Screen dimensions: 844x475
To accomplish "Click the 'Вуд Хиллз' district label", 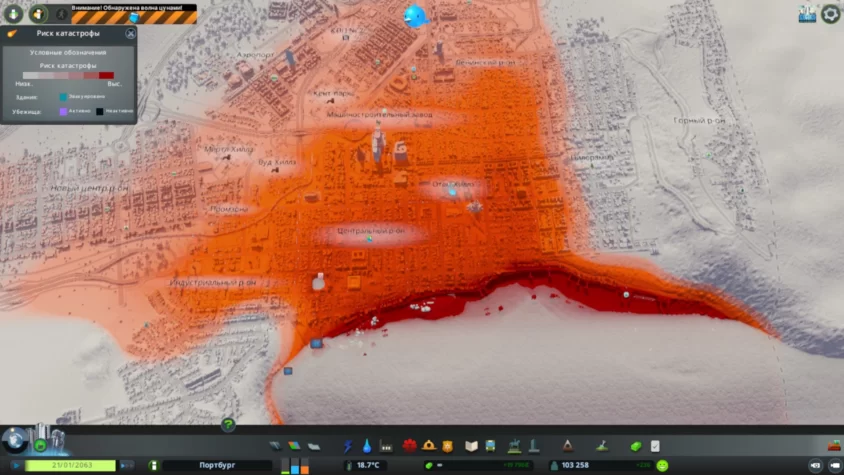I will pyautogui.click(x=277, y=162).
